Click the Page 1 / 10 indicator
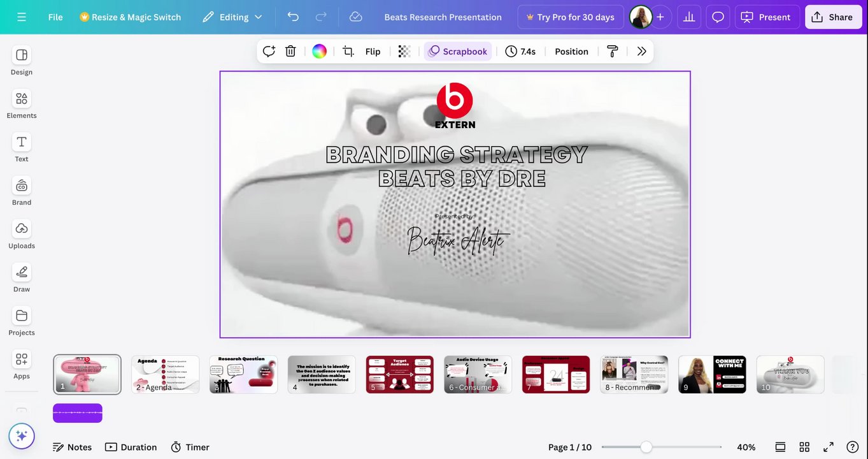 click(x=570, y=448)
